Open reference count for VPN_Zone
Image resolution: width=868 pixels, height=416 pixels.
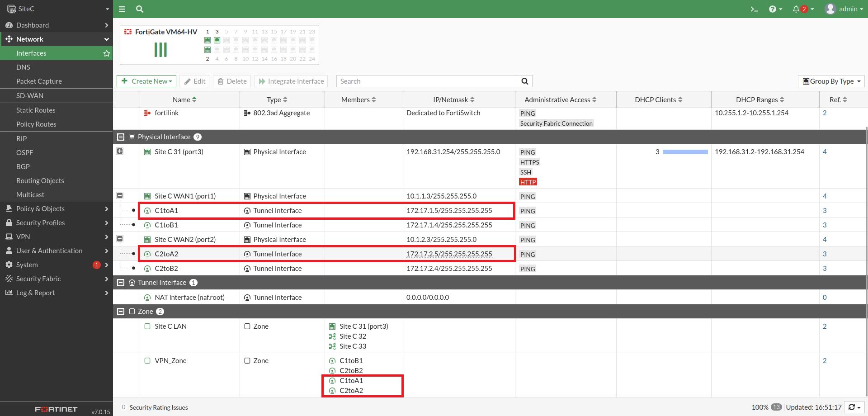[825, 361]
